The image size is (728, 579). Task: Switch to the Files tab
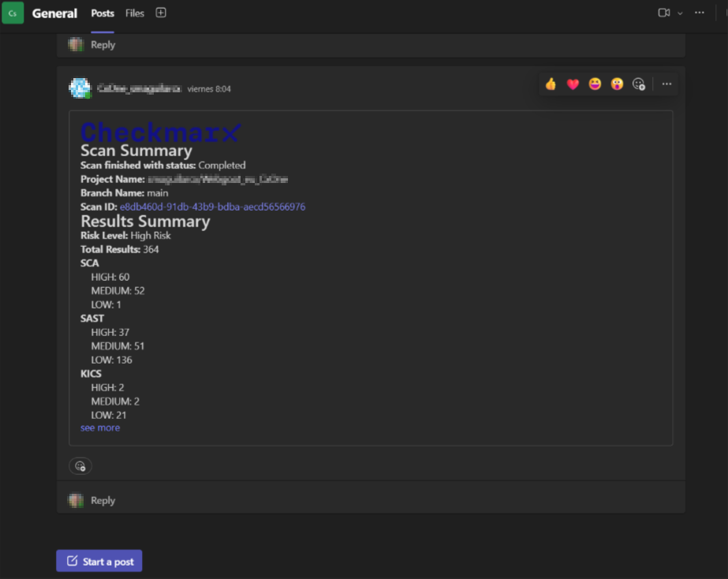[x=135, y=13]
